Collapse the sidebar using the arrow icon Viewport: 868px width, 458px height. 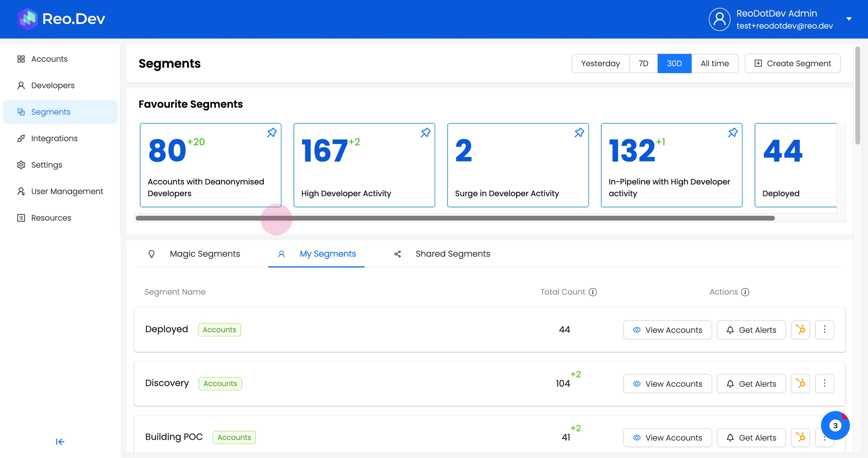coord(60,441)
